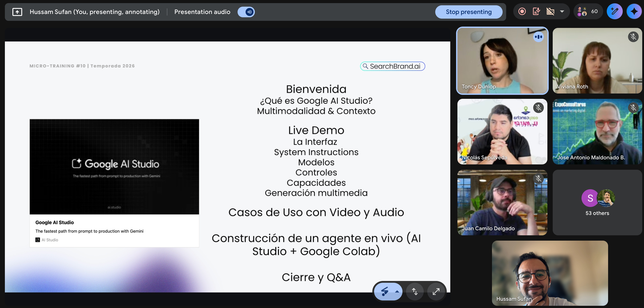Select Toncy Dunlop's video tile
Image resolution: width=644 pixels, height=308 pixels.
click(x=502, y=61)
